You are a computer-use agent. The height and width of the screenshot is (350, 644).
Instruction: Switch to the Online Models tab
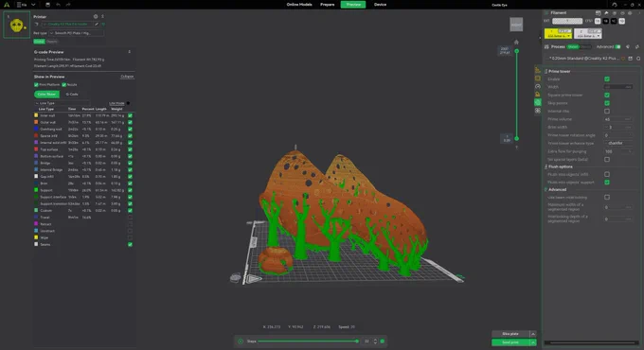pyautogui.click(x=299, y=5)
